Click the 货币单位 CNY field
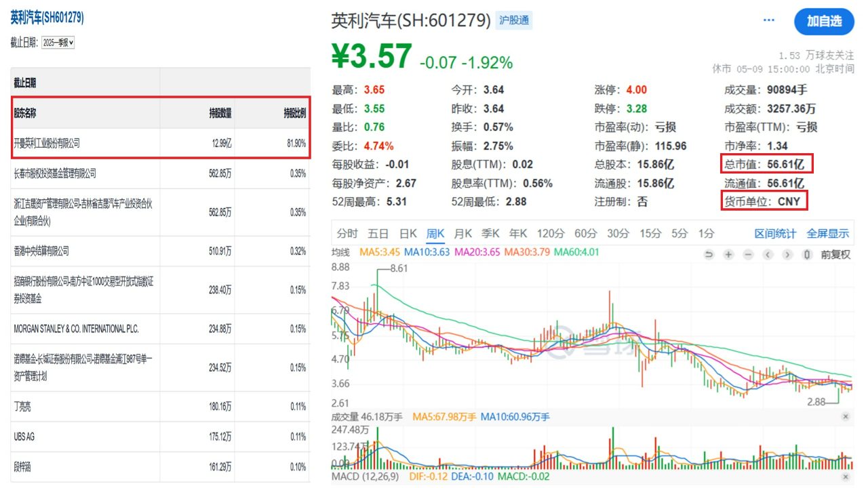Viewport: 868px width, 488px height. 763,201
